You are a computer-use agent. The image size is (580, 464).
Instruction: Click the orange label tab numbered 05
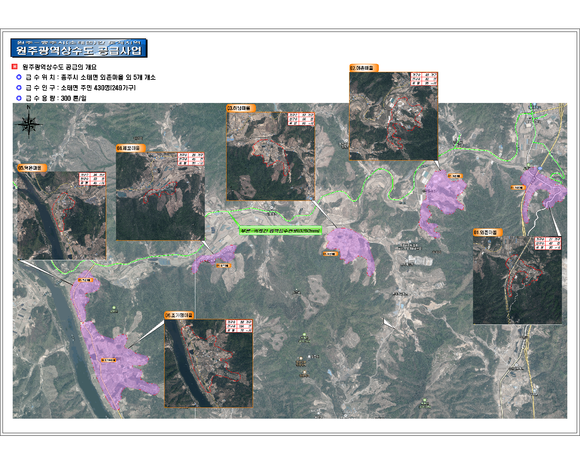coord(32,168)
